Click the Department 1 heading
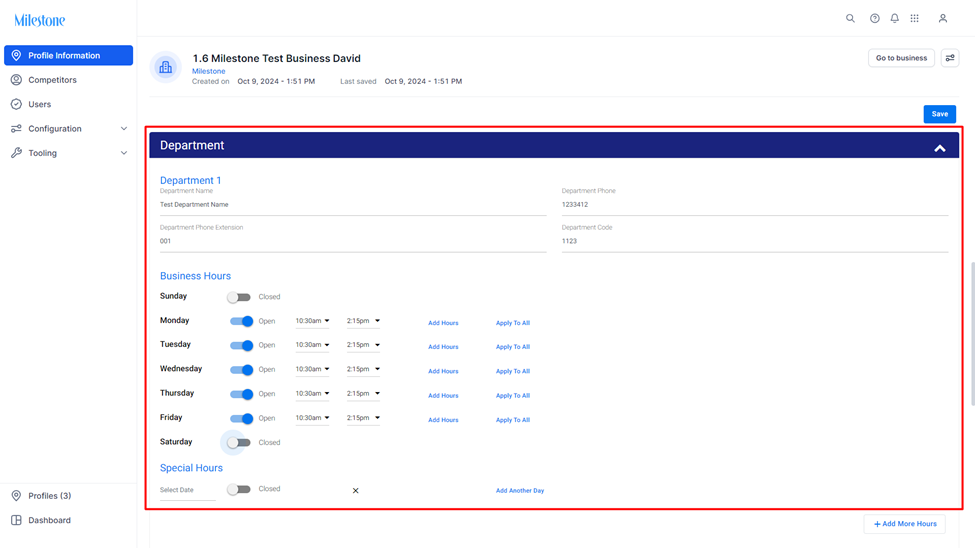 pos(190,180)
